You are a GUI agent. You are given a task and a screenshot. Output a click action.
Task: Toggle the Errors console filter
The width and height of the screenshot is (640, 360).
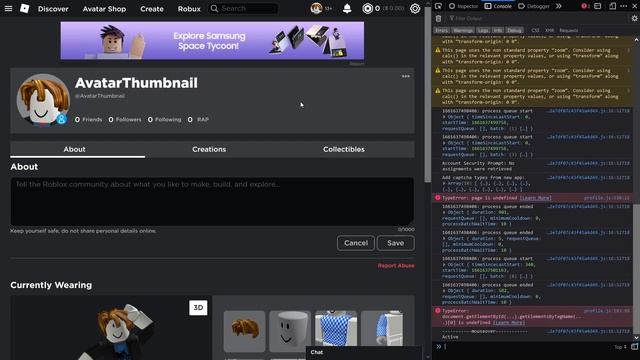441,30
